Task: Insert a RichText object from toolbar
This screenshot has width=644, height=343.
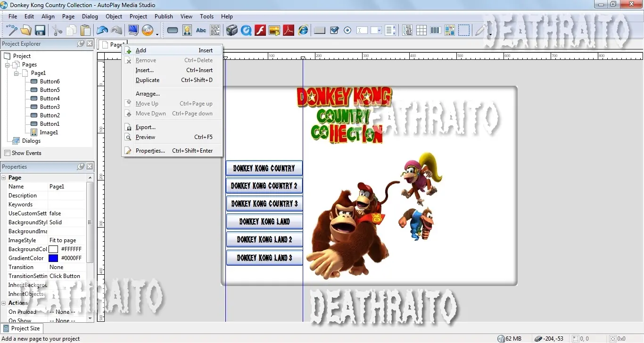Action: pos(450,31)
